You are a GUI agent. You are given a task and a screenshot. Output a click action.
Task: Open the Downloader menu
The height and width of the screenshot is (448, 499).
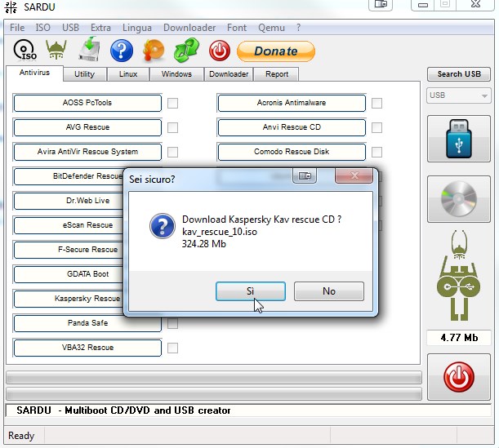(x=189, y=28)
